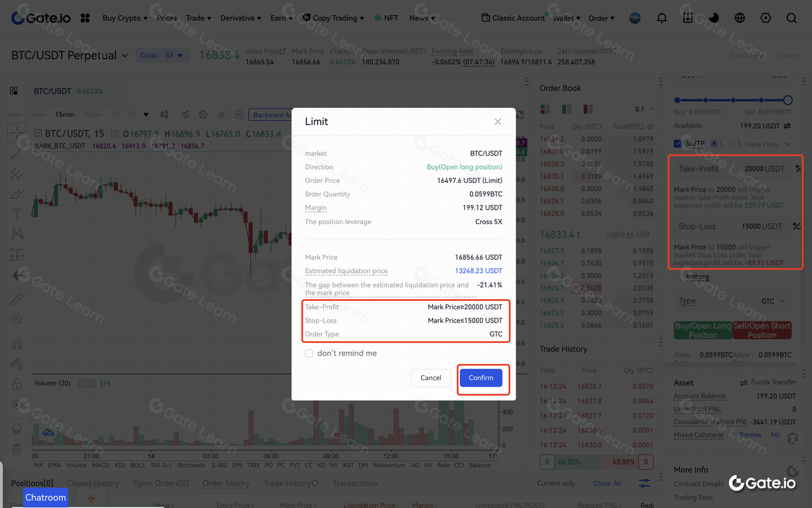Click the Sell/Open Short Position button

click(762, 330)
